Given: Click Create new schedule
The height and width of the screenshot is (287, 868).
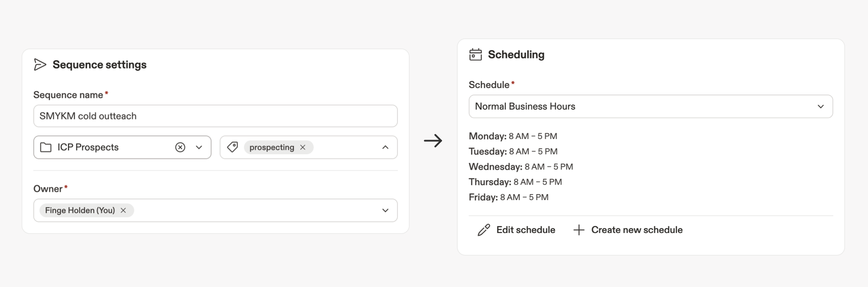Looking at the screenshot, I should coord(637,230).
